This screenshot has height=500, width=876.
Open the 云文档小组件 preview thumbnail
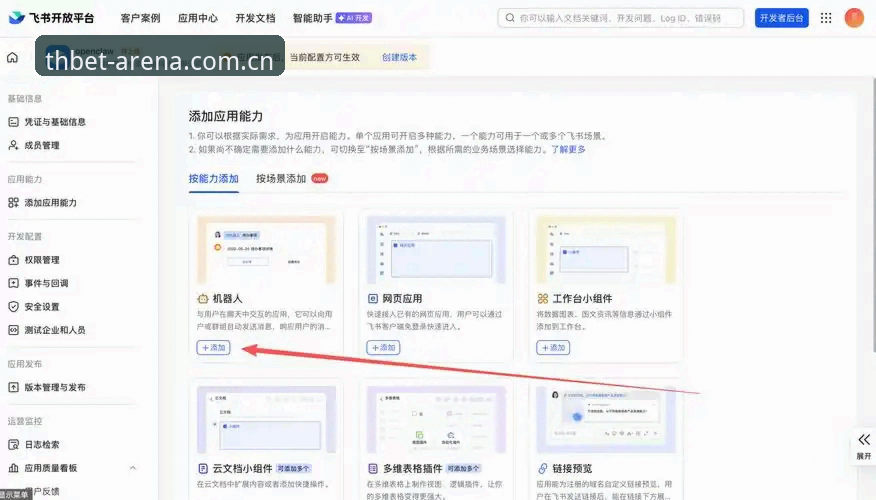266,420
